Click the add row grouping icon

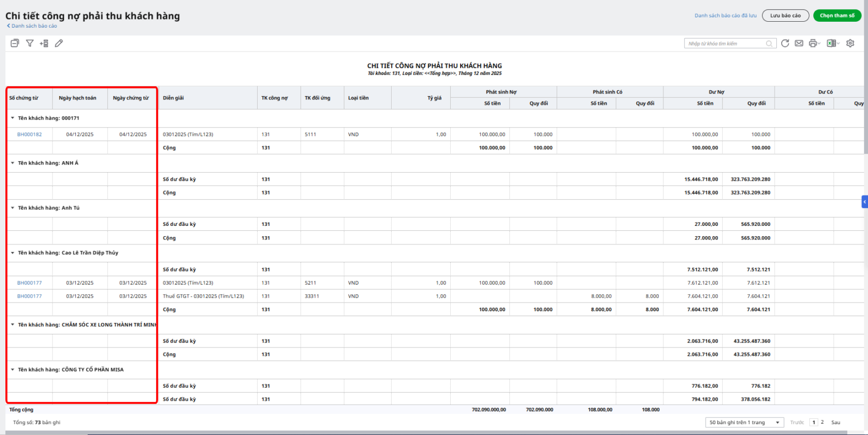44,43
